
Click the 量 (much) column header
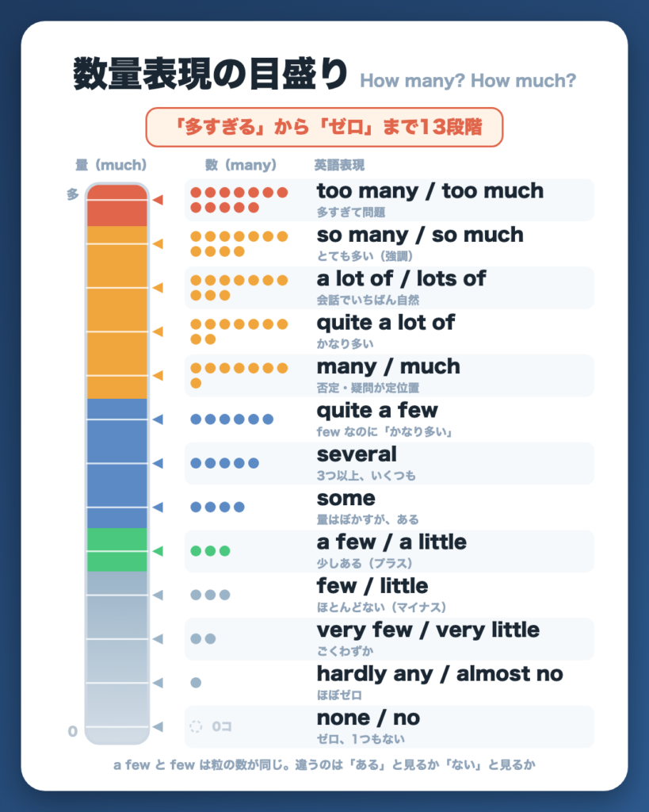pos(111,165)
